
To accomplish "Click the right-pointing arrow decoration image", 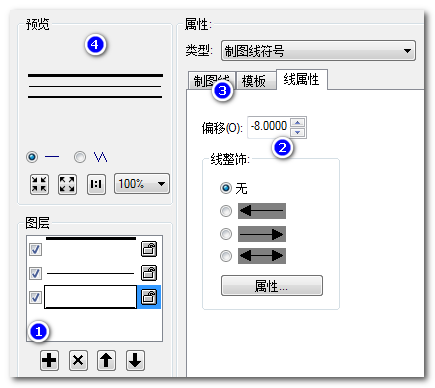I will pos(262,234).
